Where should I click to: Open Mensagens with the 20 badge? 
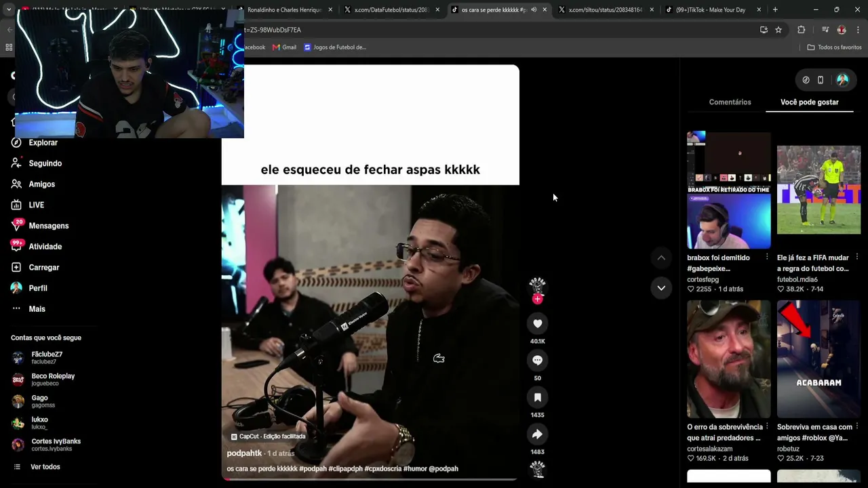coord(40,226)
